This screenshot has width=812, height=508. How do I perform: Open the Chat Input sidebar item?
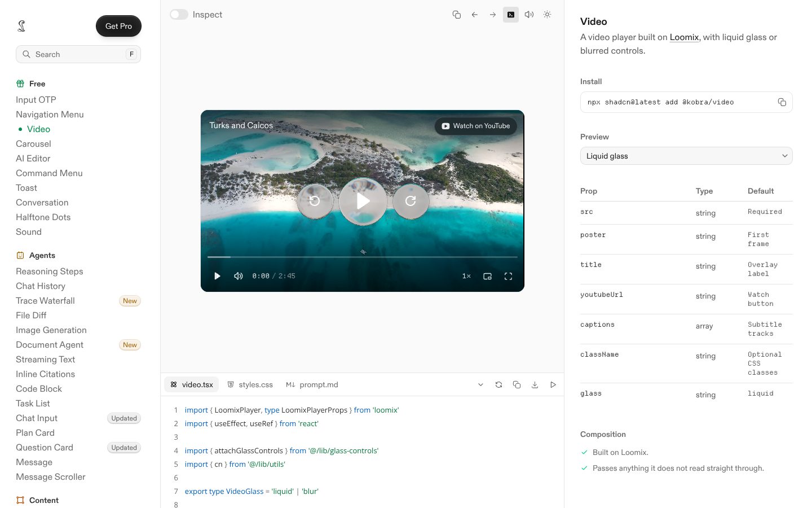[37, 418]
